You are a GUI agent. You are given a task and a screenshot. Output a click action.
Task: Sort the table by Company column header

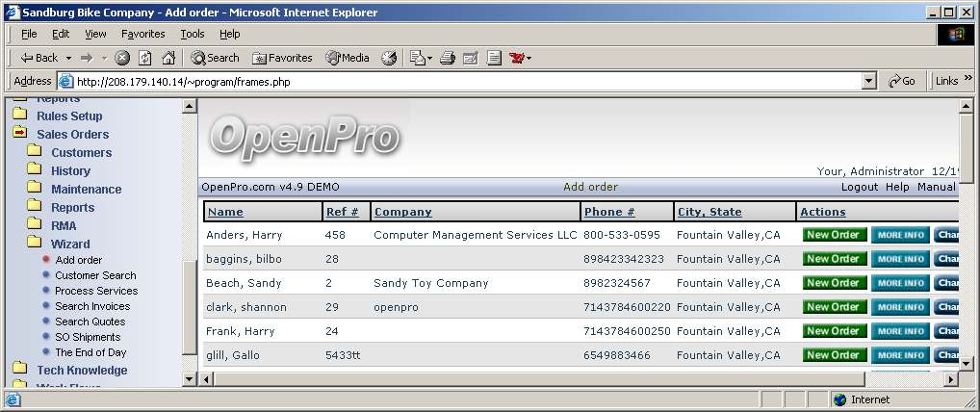(x=402, y=212)
